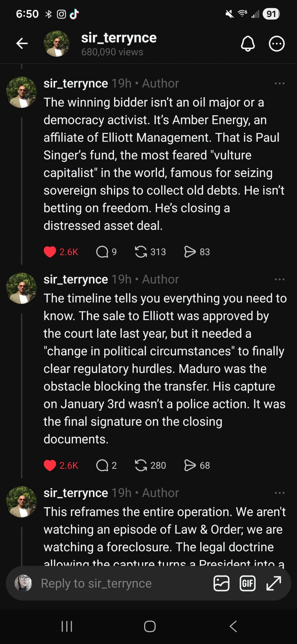297x644 pixels.
Task: Open the 9 replies on the Amber Energy post
Action: (102, 252)
